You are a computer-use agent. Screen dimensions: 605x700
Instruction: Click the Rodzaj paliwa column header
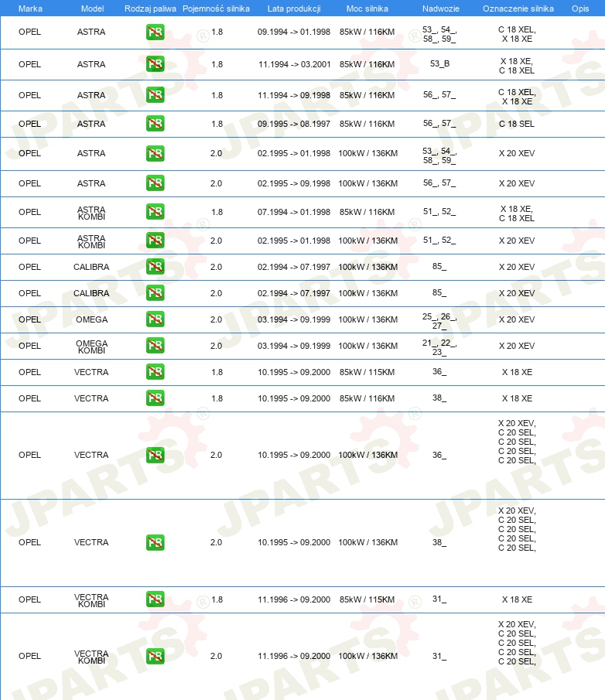pyautogui.click(x=150, y=9)
